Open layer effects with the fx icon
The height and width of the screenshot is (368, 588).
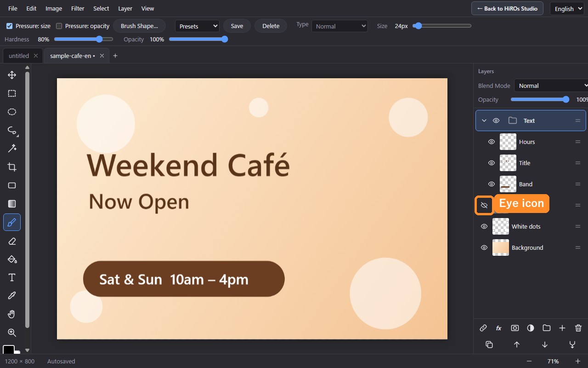click(x=499, y=328)
